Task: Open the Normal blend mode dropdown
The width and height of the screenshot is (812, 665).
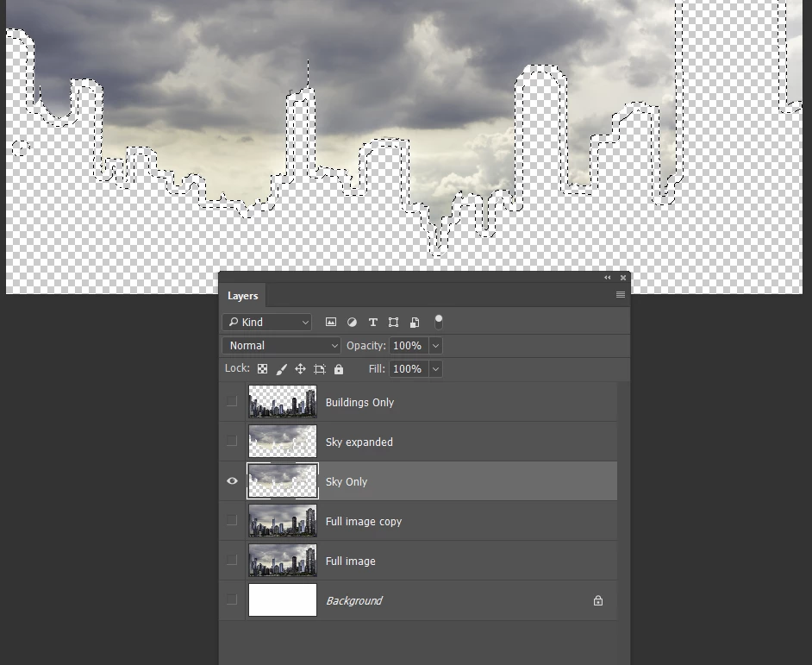Action: [x=281, y=346]
